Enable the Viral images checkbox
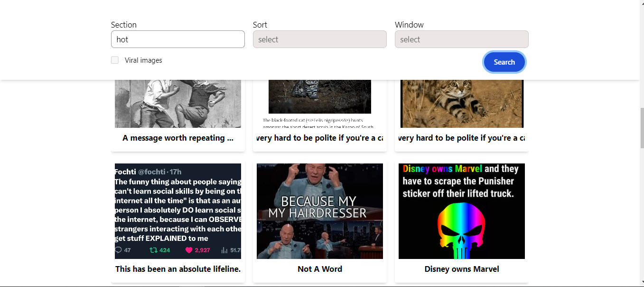Viewport: 644px width, 287px height. tap(115, 60)
